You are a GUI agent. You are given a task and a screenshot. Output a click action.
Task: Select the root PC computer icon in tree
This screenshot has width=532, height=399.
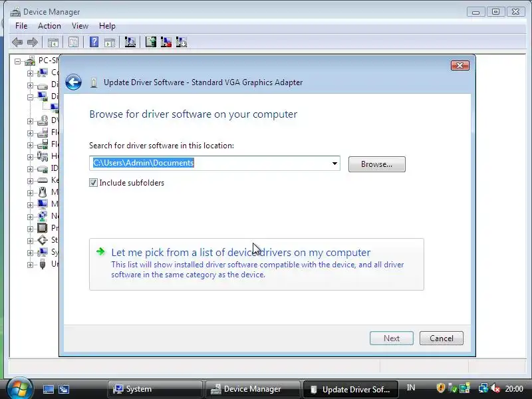[30, 61]
